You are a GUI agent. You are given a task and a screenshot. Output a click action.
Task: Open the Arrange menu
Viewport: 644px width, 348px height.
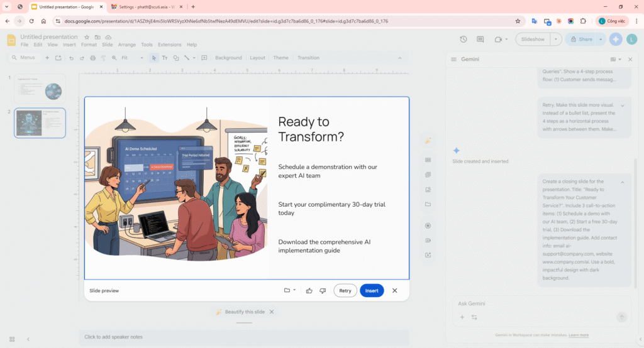tap(127, 45)
